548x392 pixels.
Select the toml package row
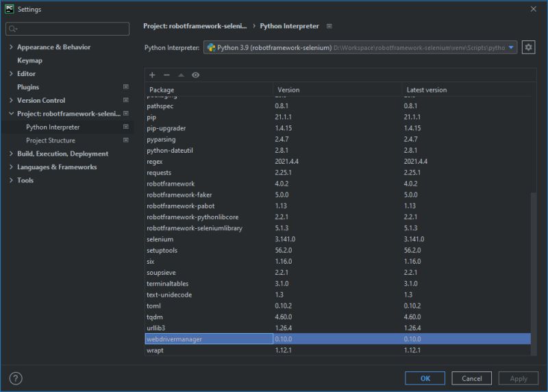point(338,306)
